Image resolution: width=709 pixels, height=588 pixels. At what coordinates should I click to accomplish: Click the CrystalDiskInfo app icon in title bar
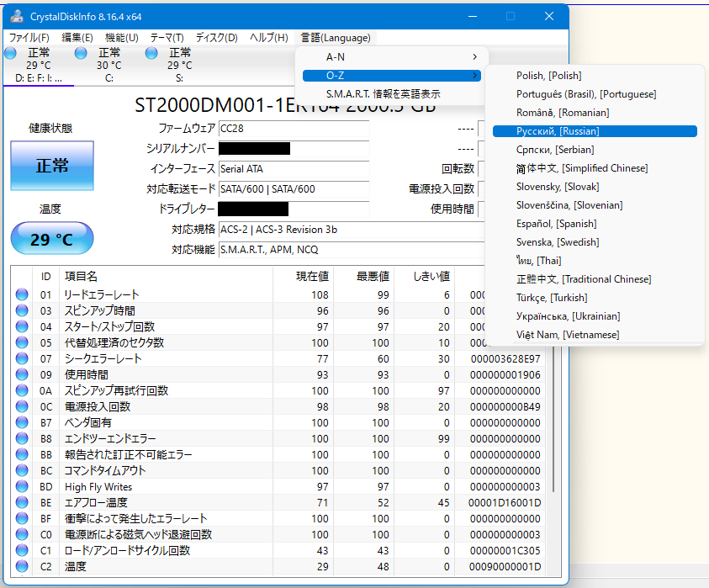click(17, 16)
